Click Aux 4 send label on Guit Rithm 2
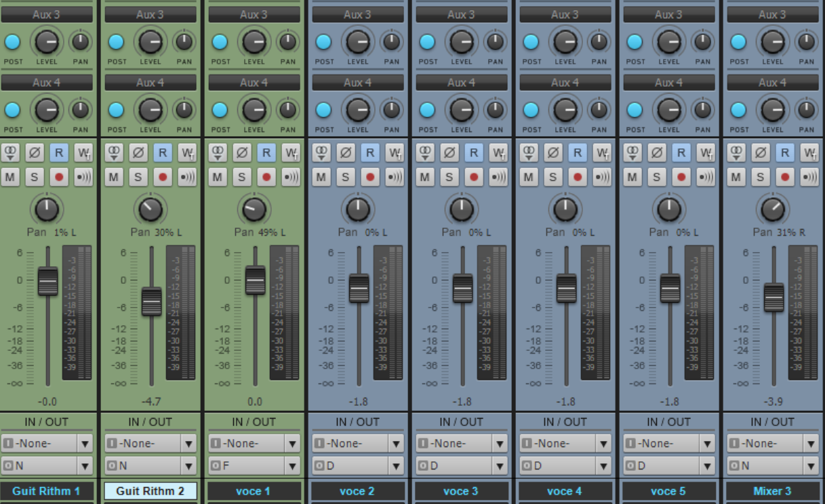Viewport: 825px width, 504px height. (x=150, y=83)
